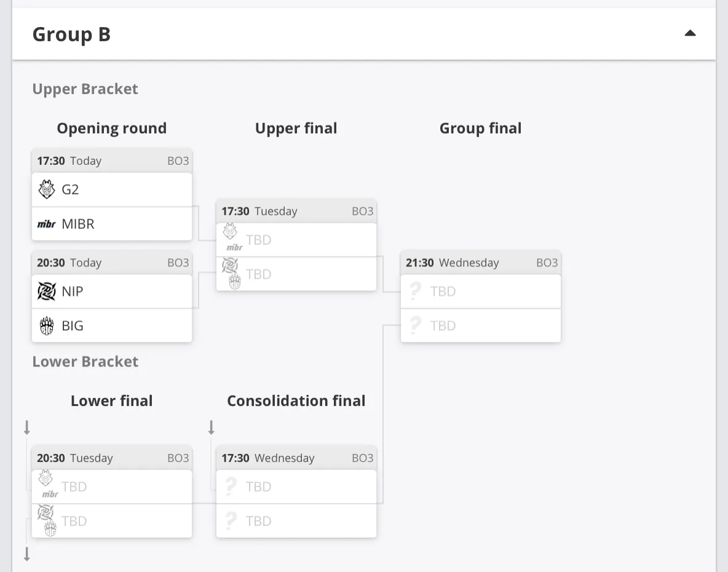The width and height of the screenshot is (728, 572).
Task: Click the NIP team logo
Action: point(47,292)
